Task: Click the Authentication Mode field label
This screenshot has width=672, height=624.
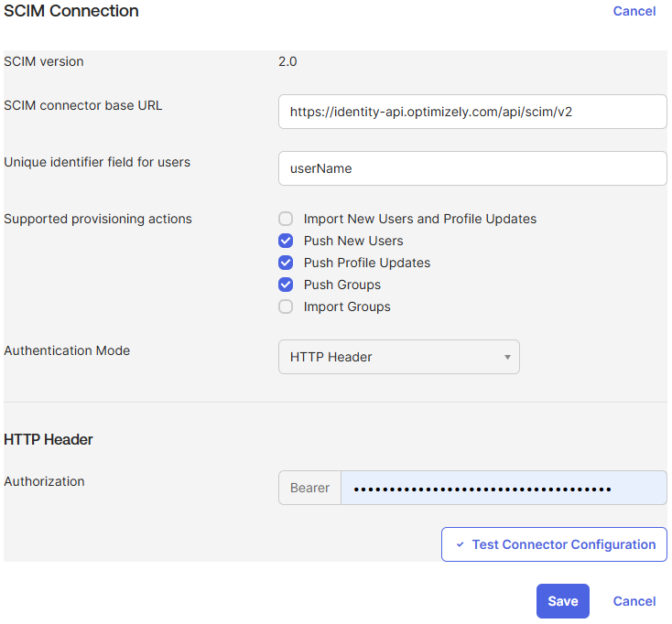Action: (67, 350)
